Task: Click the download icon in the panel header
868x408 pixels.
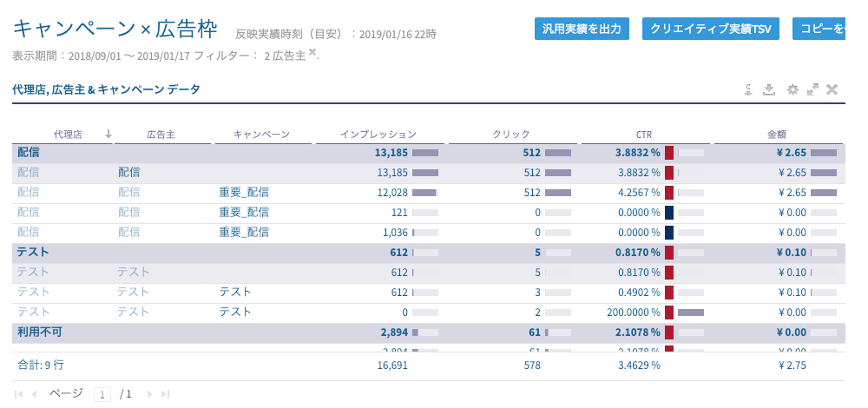Action: point(768,89)
